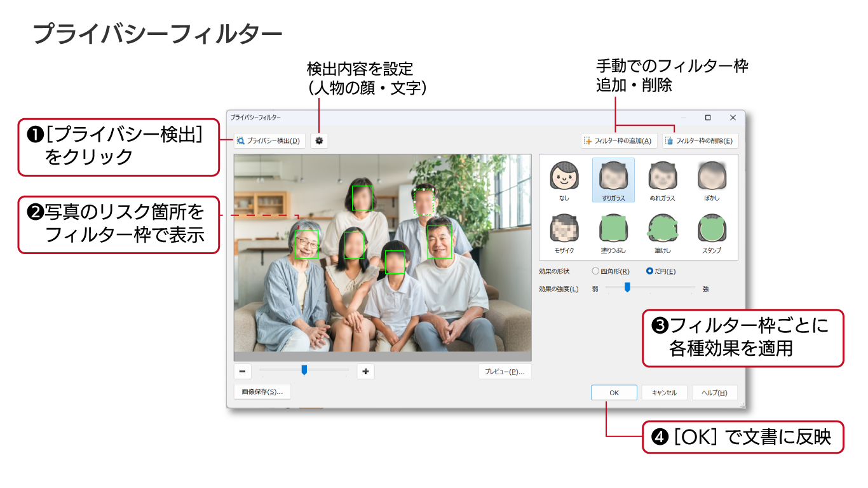
Task: Click フィルター枠の追加 to add a filter frame
Action: pos(618,141)
